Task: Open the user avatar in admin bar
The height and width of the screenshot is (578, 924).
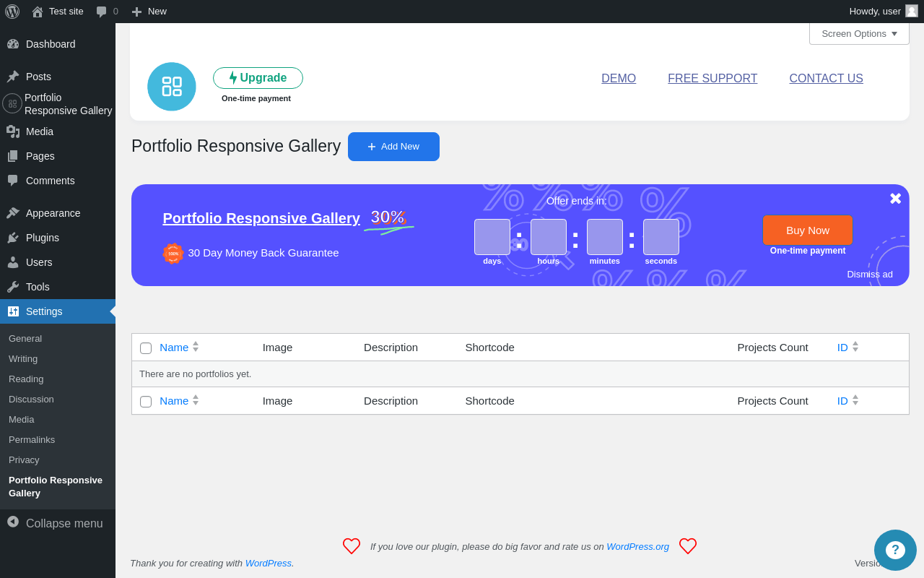Action: [x=912, y=11]
